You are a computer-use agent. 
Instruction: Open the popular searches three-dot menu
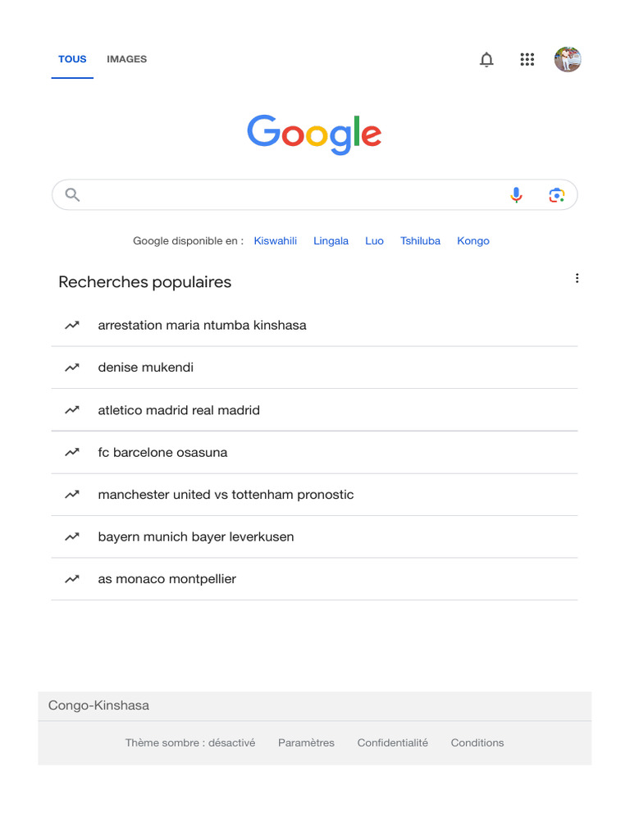pyautogui.click(x=577, y=279)
